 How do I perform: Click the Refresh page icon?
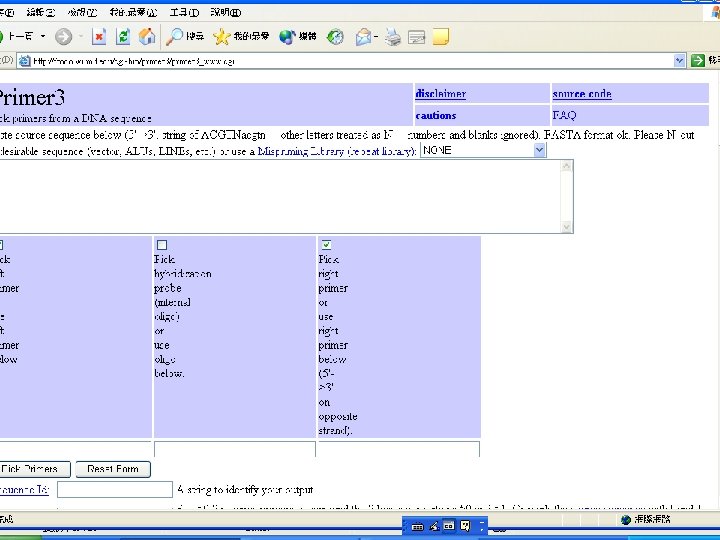123,37
